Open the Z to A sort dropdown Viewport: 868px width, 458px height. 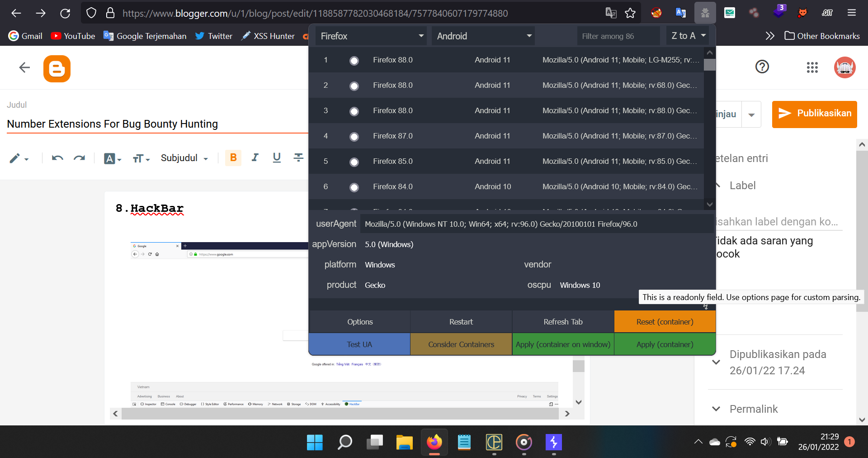click(x=689, y=36)
